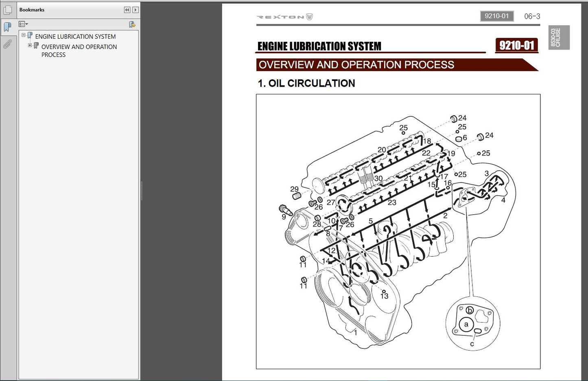
Task: Open the Attachments paperclip panel
Action: tap(7, 44)
